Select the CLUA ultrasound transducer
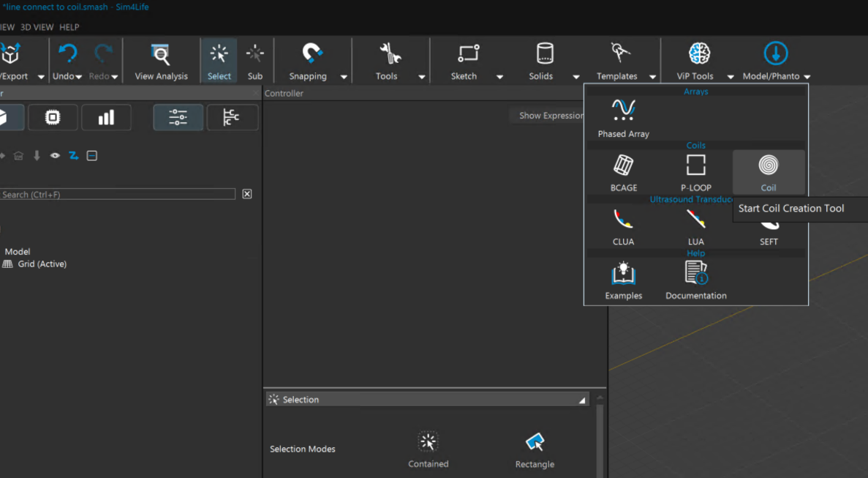This screenshot has width=868, height=478. pyautogui.click(x=623, y=225)
